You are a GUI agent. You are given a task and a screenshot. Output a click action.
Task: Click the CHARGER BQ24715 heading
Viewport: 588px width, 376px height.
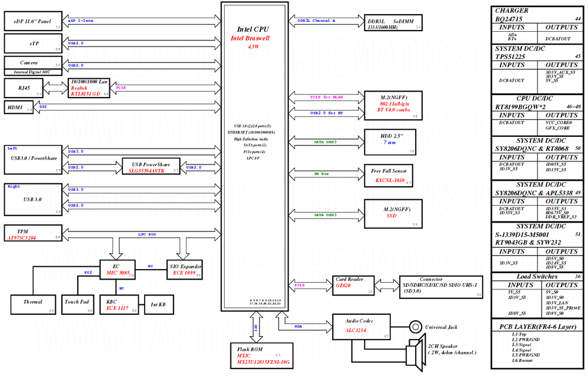pyautogui.click(x=512, y=15)
